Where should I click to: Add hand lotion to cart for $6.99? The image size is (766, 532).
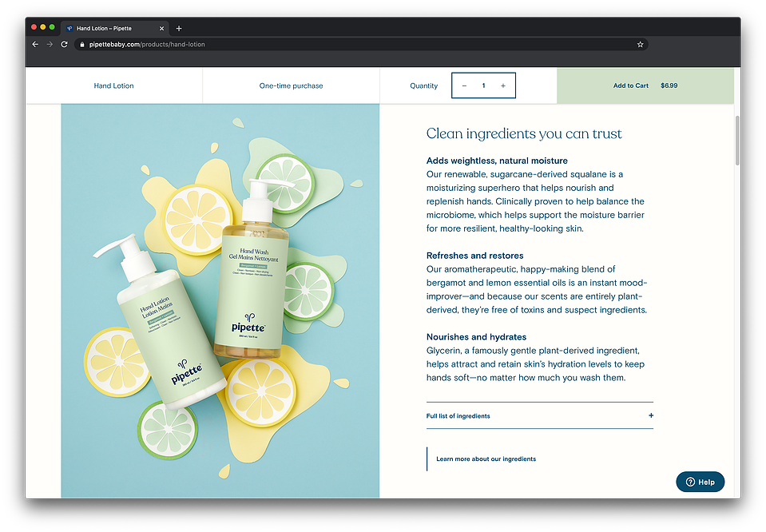645,85
